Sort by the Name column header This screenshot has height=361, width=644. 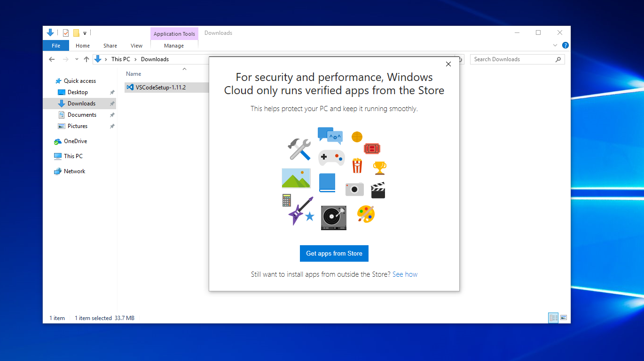[134, 74]
